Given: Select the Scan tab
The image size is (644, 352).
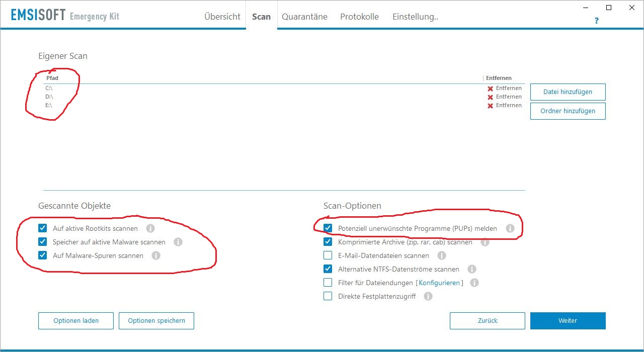Looking at the screenshot, I should coord(262,17).
